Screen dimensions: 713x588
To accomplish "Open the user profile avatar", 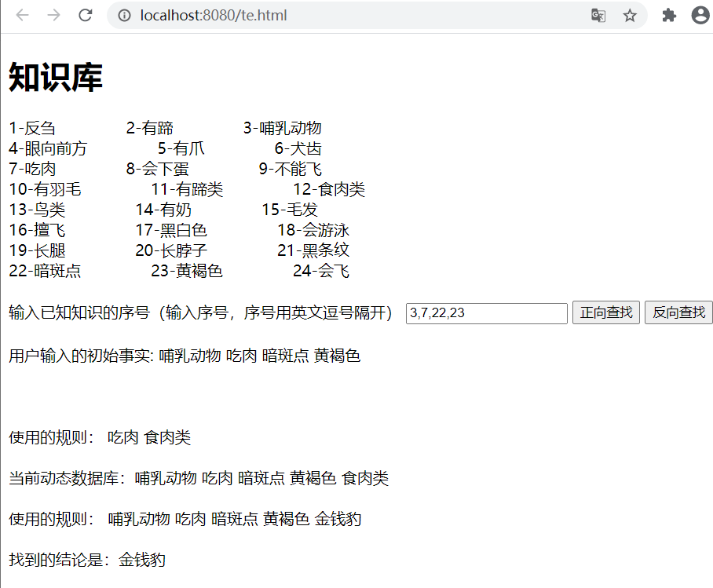I will [x=700, y=15].
